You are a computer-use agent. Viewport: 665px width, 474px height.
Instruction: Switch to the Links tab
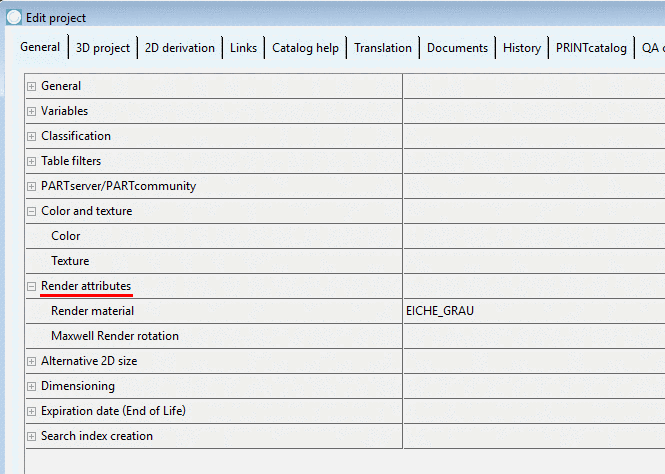243,48
